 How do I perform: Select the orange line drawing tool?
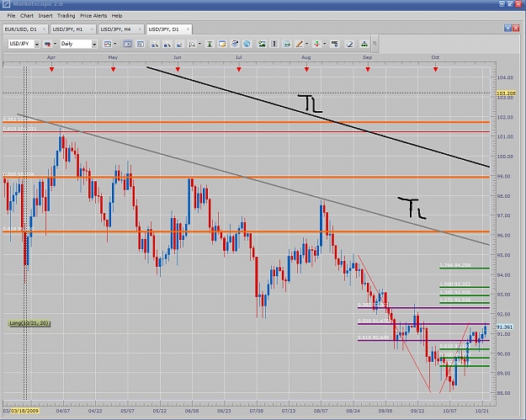click(299, 44)
